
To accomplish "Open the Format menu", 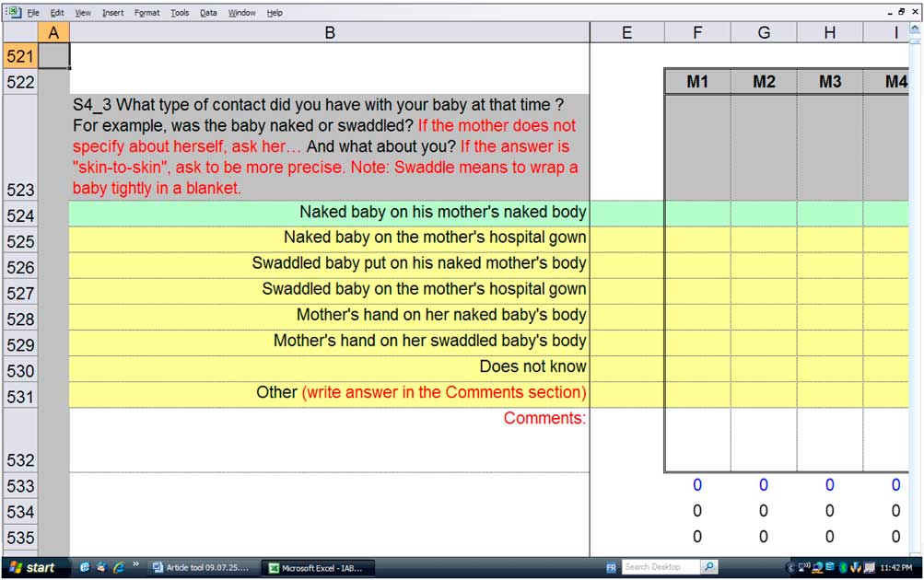I will coord(146,13).
